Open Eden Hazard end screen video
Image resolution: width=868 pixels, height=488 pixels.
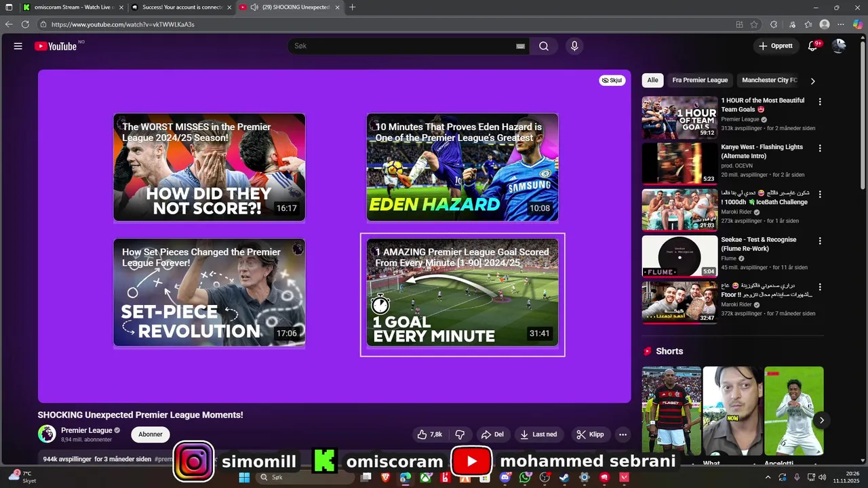462,167
